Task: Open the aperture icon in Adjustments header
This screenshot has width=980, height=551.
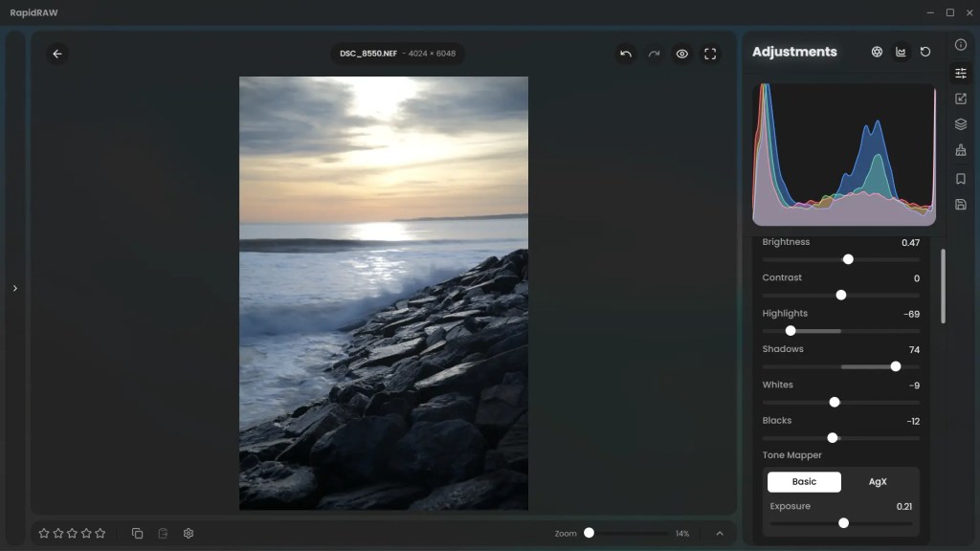Action: [877, 53]
